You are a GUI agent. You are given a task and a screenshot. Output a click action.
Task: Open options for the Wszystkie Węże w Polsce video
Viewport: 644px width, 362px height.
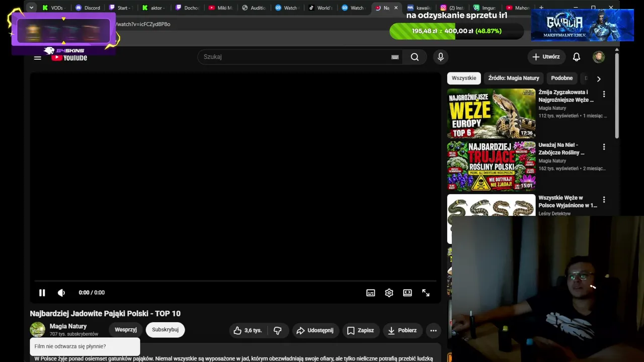(x=604, y=200)
